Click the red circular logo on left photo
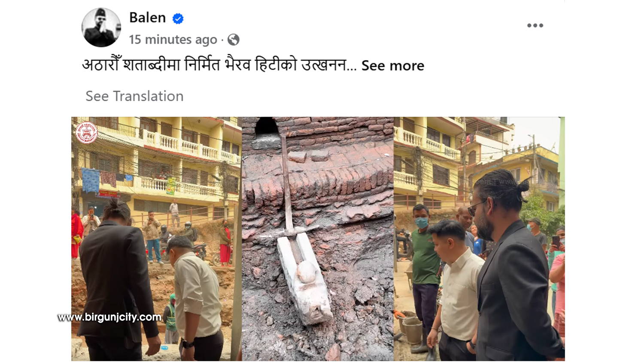This screenshot has height=362, width=644. pyautogui.click(x=87, y=133)
